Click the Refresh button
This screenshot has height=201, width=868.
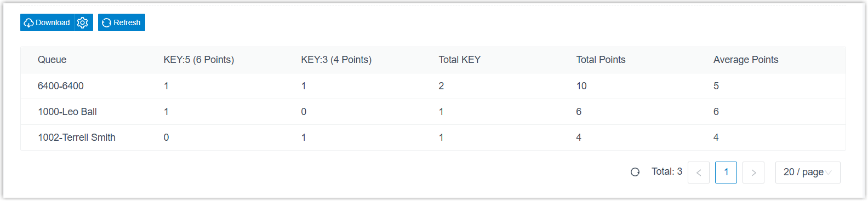122,22
